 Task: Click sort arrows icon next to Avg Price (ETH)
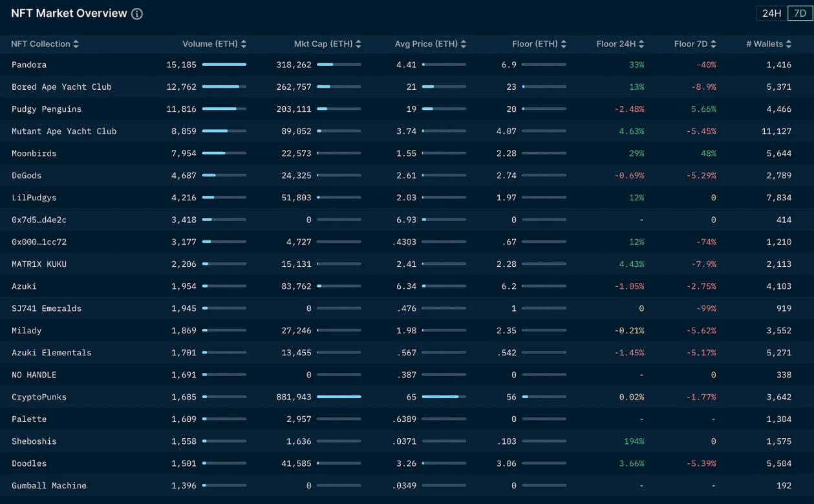[463, 44]
